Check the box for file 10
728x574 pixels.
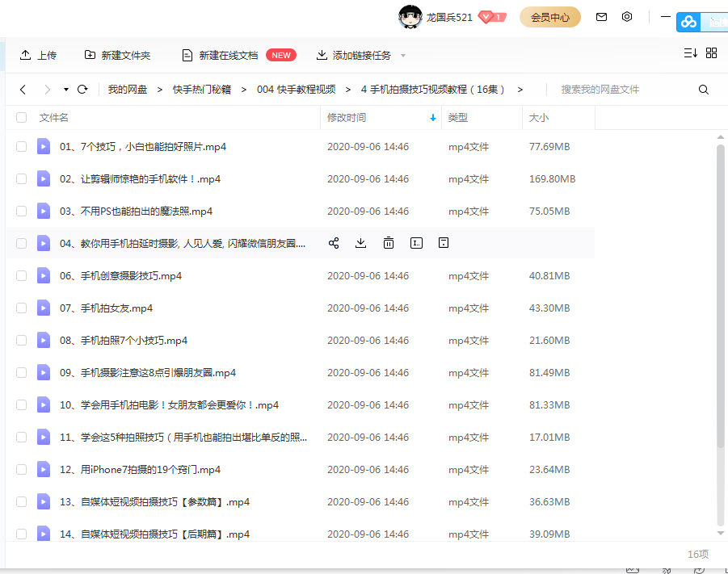(21, 404)
